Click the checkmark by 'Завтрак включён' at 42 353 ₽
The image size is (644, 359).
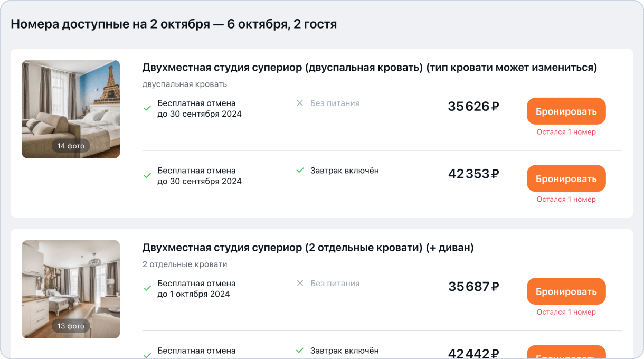coord(300,171)
